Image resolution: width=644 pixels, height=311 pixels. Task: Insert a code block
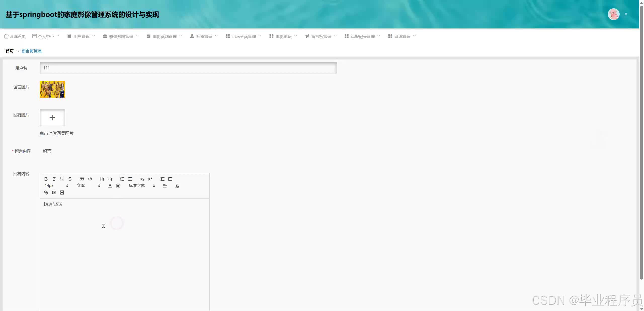point(90,179)
